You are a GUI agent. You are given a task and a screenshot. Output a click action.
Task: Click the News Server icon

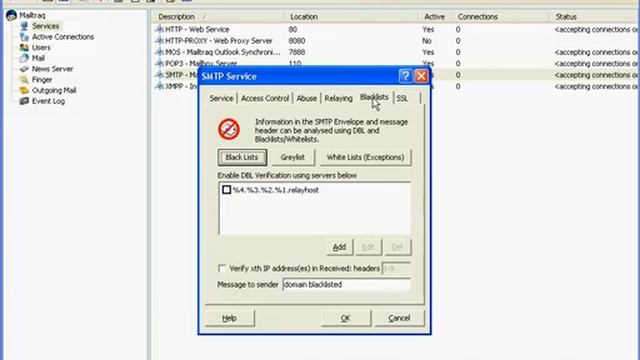coord(24,69)
